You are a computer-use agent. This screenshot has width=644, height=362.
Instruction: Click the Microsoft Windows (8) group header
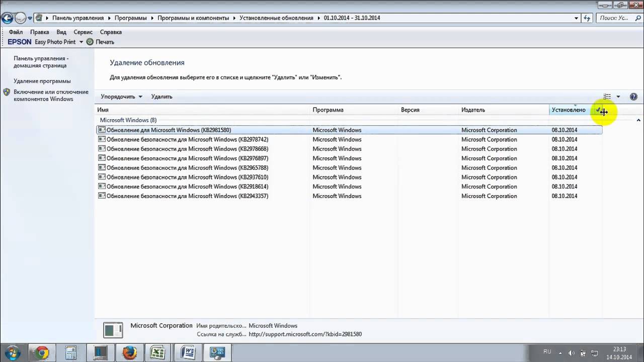(x=128, y=120)
